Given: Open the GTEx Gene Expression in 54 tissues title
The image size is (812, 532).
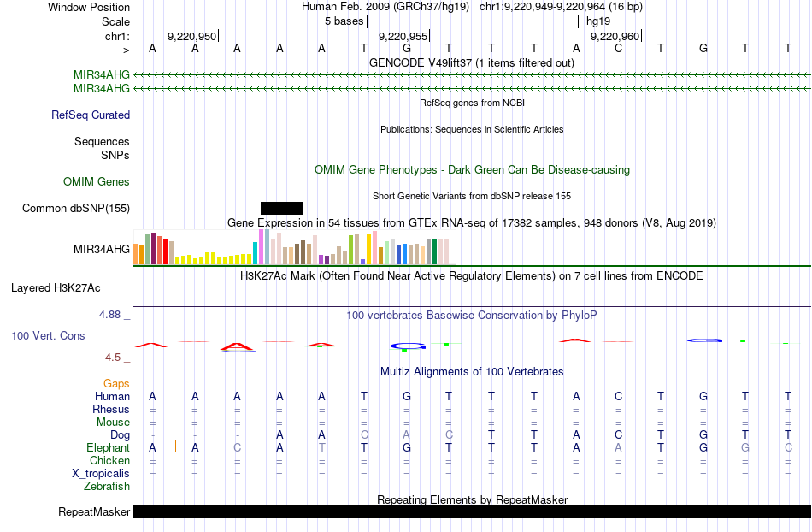Looking at the screenshot, I should tap(472, 222).
